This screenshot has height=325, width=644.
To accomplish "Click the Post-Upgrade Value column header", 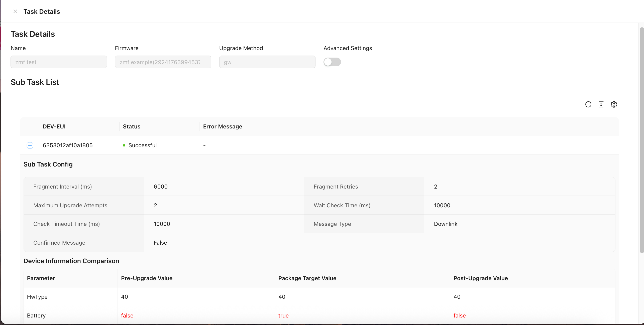I will [x=480, y=278].
